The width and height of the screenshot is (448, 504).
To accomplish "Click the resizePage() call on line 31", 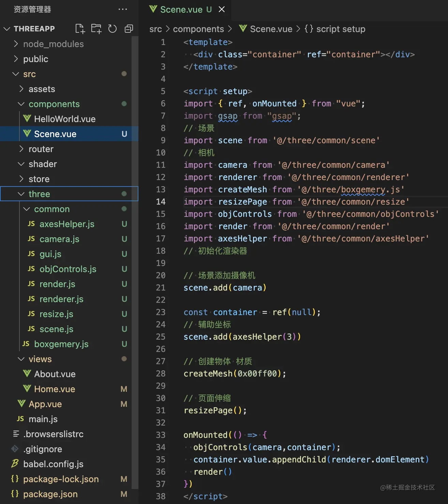I will point(215,411).
